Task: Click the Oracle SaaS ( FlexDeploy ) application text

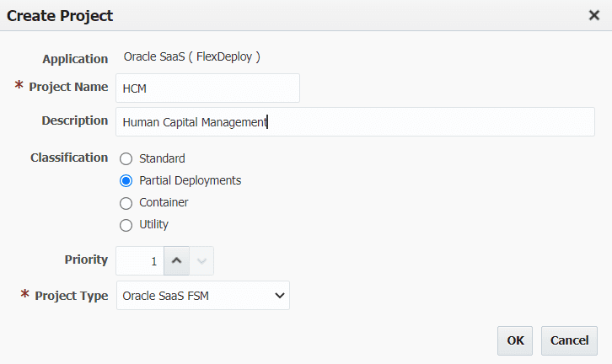Action: (x=192, y=57)
